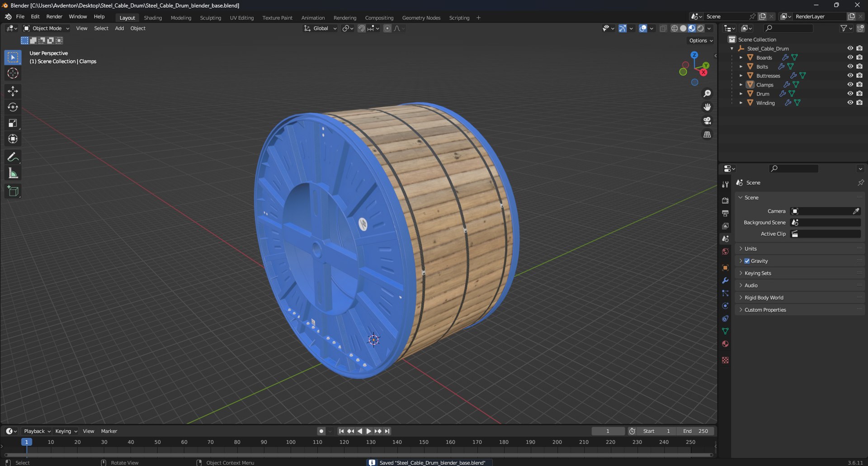Click the current frame marker 1
The height and width of the screenshot is (466, 868).
tap(27, 442)
